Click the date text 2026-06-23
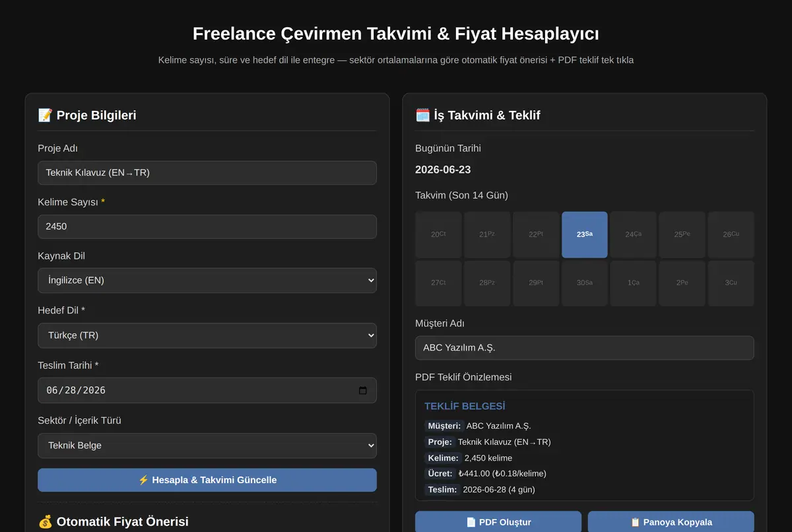Screen dimensions: 792x532 pos(443,170)
